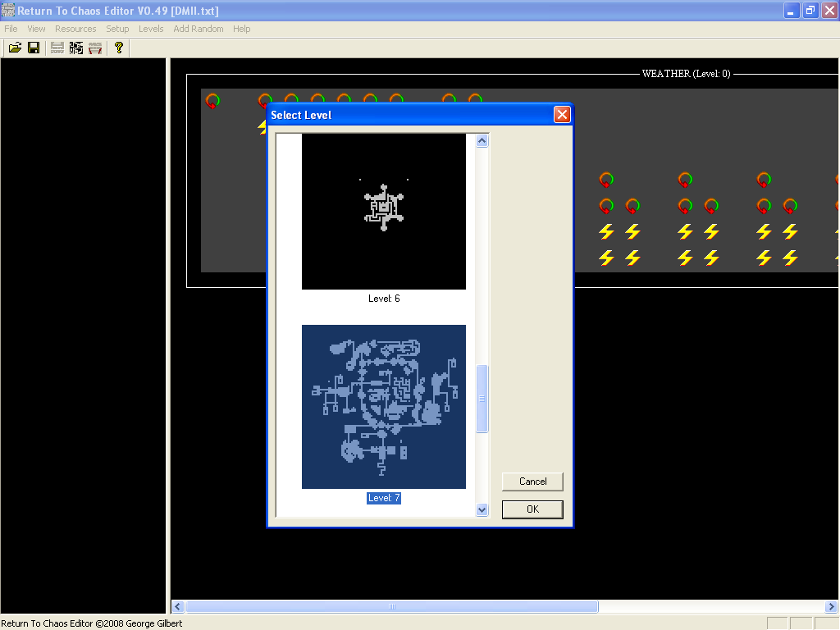Click a yellow lightning icon in WEATHER panel

tap(605, 232)
